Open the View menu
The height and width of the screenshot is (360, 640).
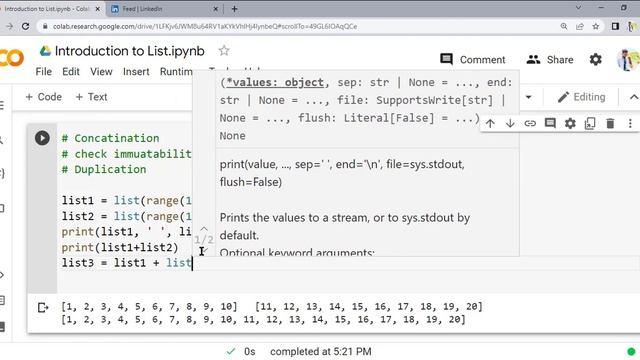101,71
